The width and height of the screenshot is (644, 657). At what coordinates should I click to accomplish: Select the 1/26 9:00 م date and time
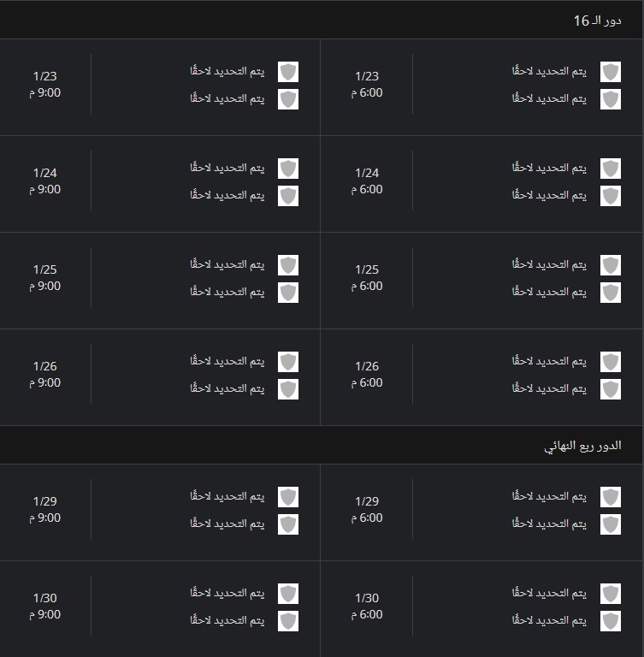[44, 374]
